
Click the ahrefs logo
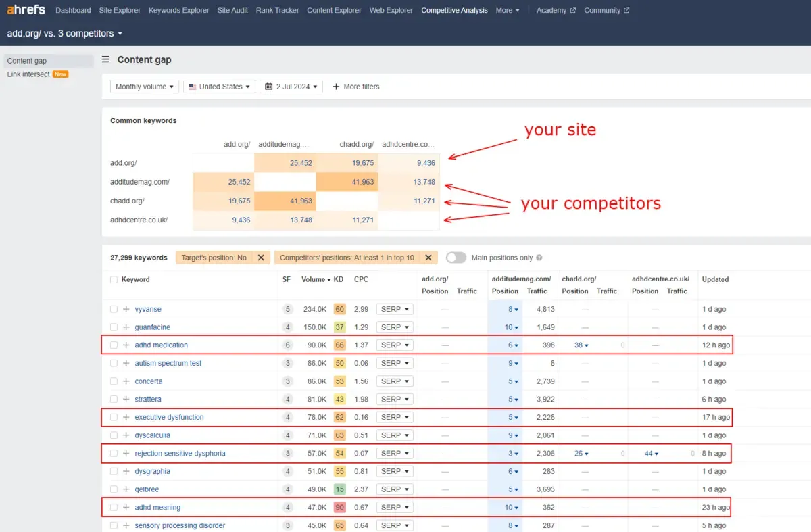(26, 9)
